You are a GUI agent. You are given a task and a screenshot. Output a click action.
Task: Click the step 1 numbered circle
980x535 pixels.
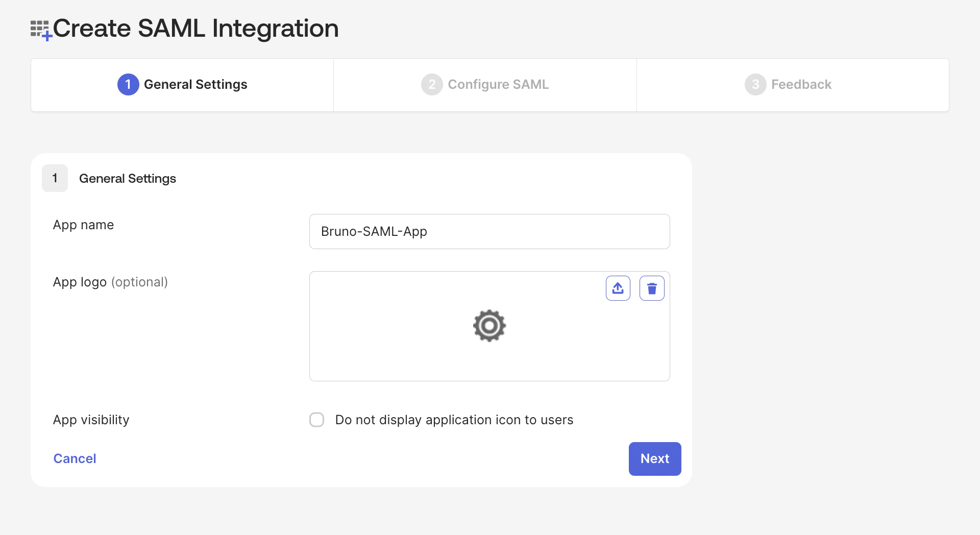128,84
